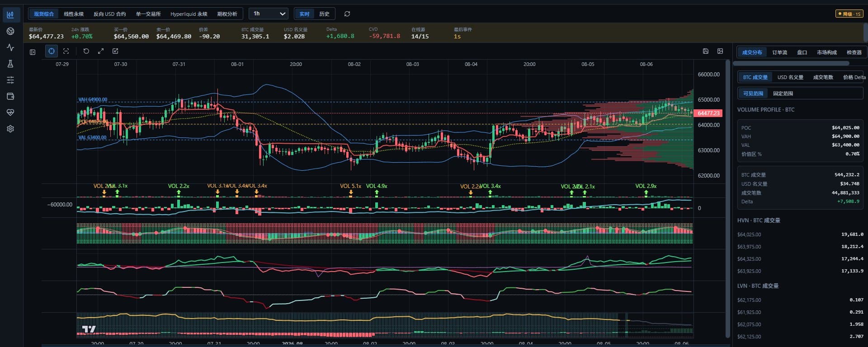Switch to 实时 (real-time) mode
The width and height of the screenshot is (868, 347).
click(x=304, y=14)
